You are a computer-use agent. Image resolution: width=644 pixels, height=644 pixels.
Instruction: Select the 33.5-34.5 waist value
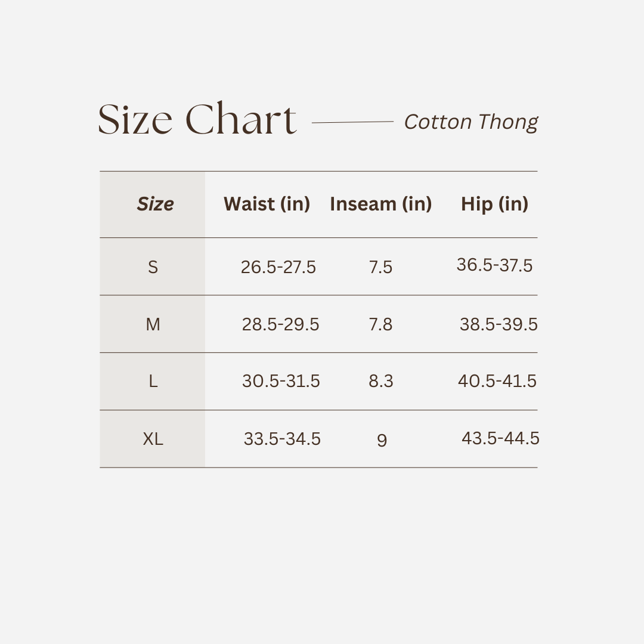(282, 439)
